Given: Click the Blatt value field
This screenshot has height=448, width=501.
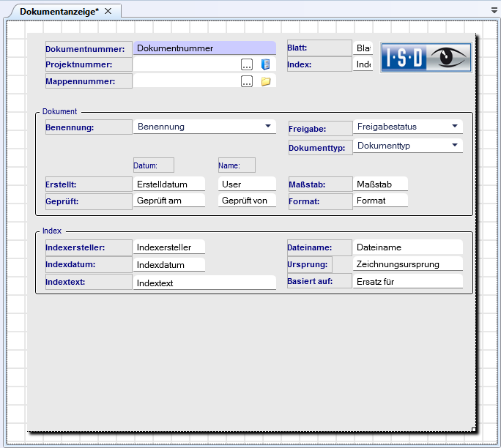Looking at the screenshot, I should click(x=363, y=48).
